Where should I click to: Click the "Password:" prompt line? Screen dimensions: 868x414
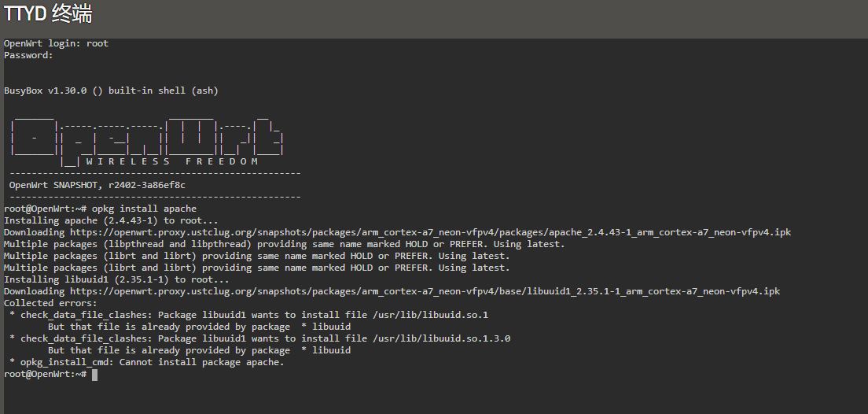(x=28, y=55)
